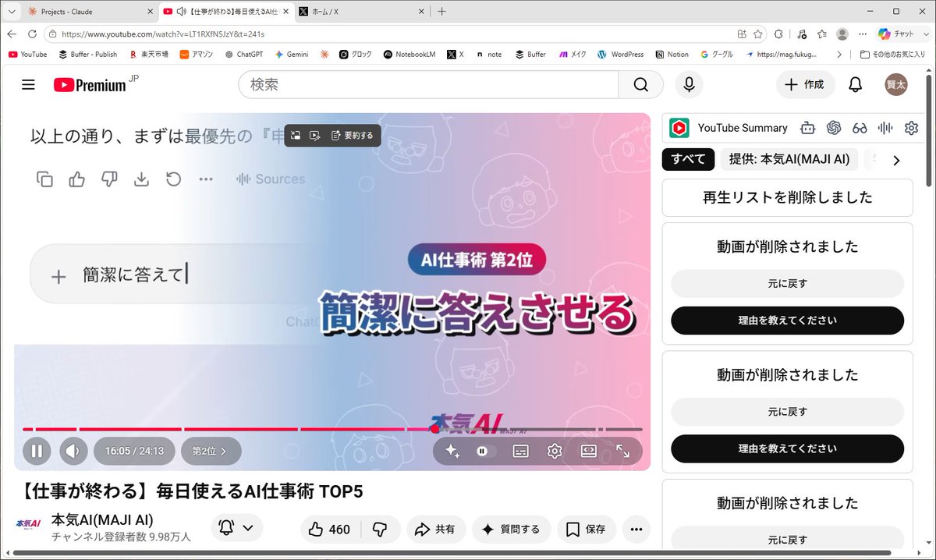The width and height of the screenshot is (936, 560).
Task: Open the NotebookLM bookmark
Action: [x=409, y=55]
